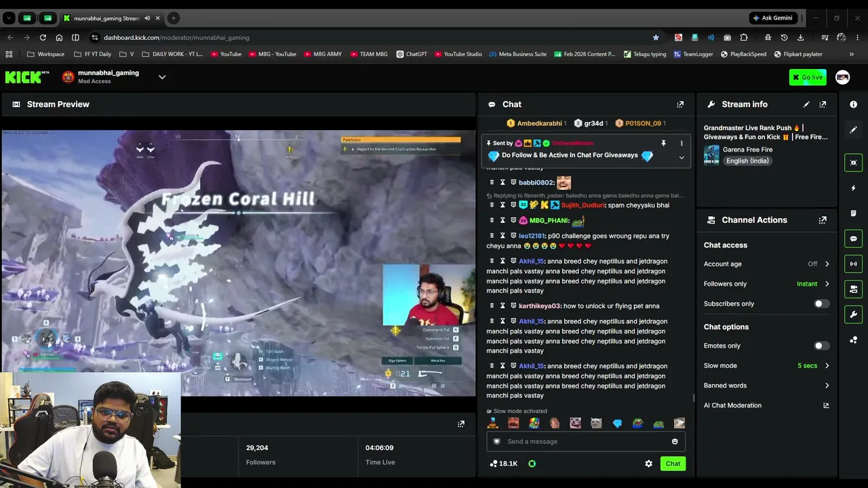
Task: Open the ChatGPT bookmark
Action: coord(412,54)
